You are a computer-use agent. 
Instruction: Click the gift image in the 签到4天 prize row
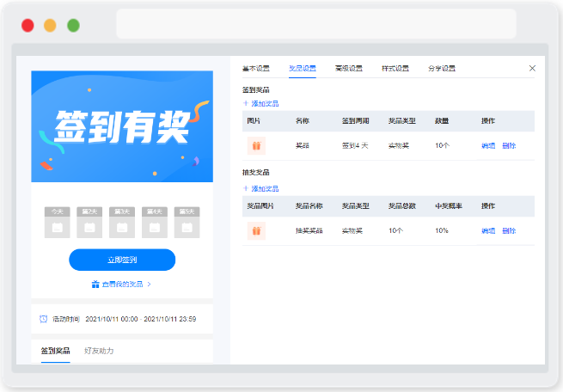point(256,145)
